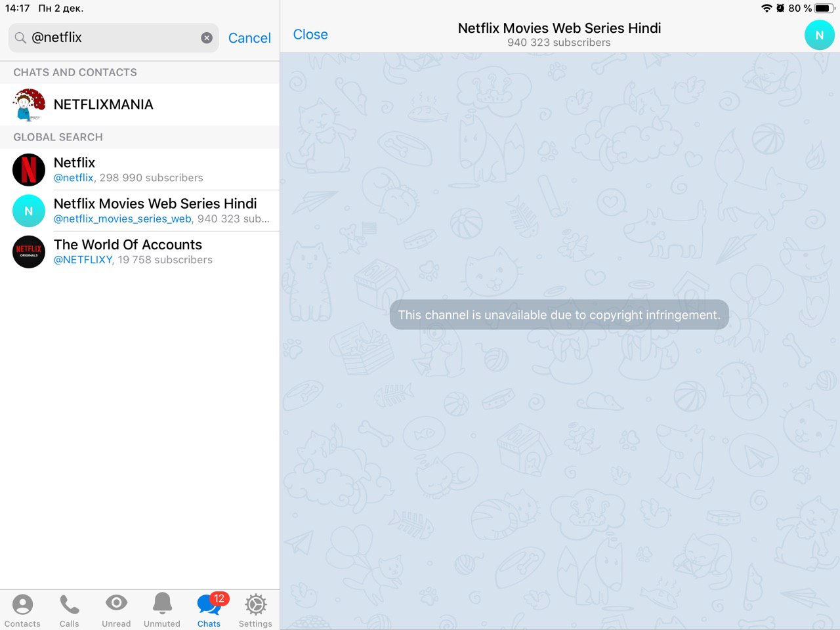Open the Unmuted chats tab

click(x=162, y=610)
